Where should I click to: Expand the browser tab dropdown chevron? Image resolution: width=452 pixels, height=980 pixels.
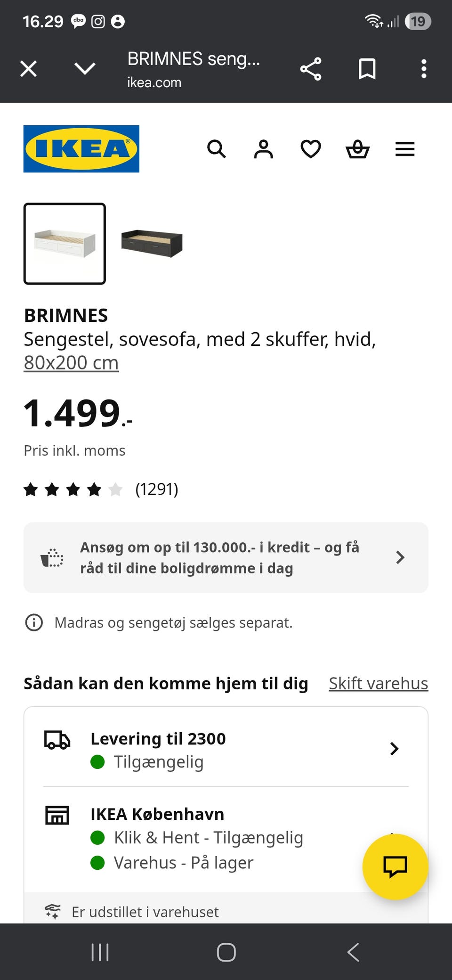pos(85,69)
